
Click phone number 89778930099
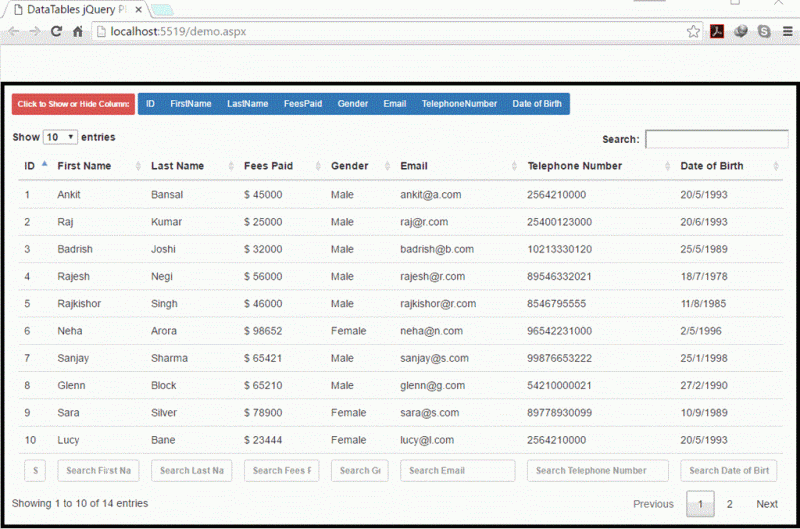point(559,413)
